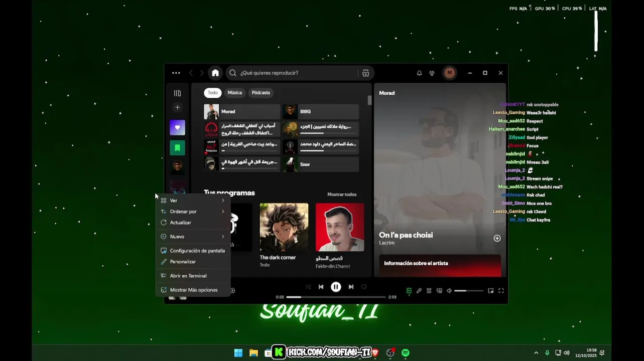Adjust the Spotify volume slider
The width and height of the screenshot is (644, 361).
pos(469,291)
